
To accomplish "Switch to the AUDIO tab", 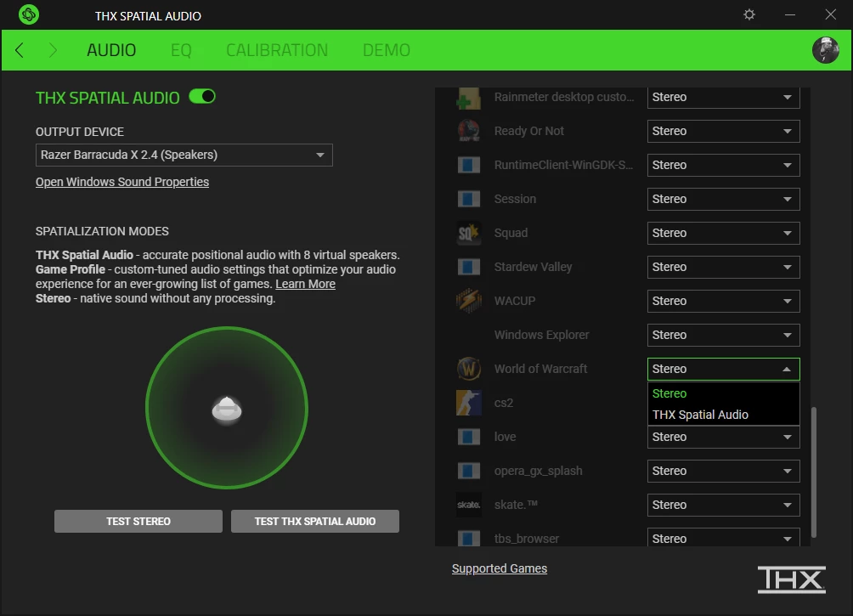I will pyautogui.click(x=111, y=50).
